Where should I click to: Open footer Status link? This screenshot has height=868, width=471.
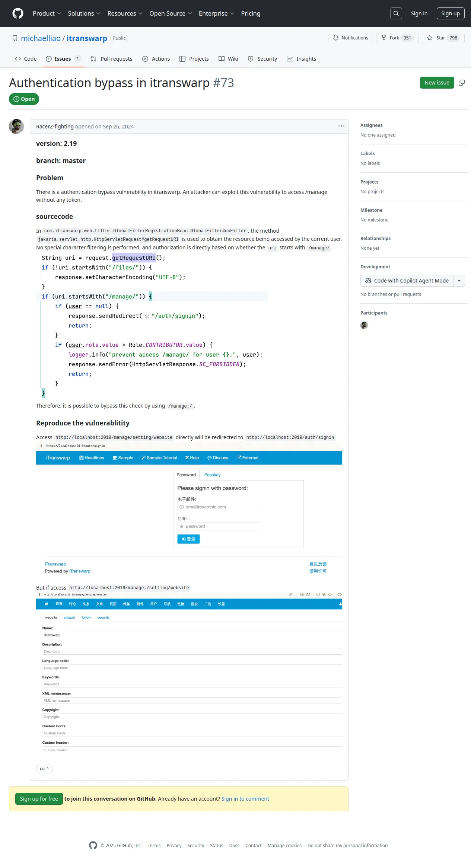217,845
